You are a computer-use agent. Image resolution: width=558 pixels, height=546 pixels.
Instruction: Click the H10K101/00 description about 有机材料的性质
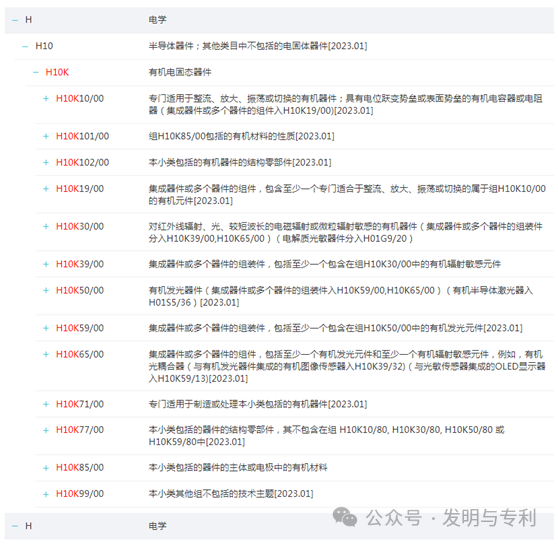(x=241, y=136)
